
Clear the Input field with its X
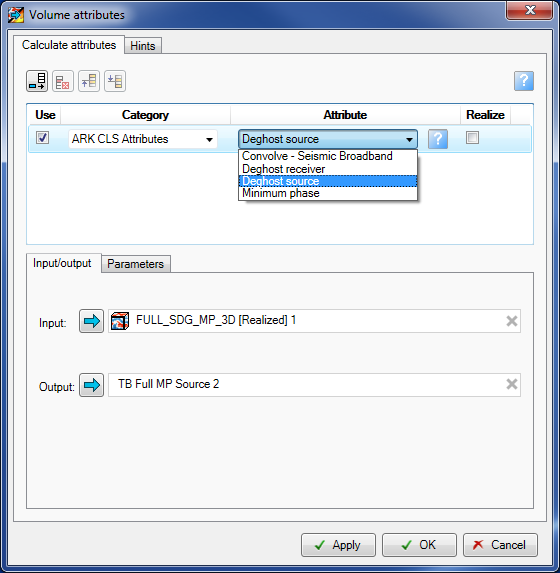(x=512, y=321)
